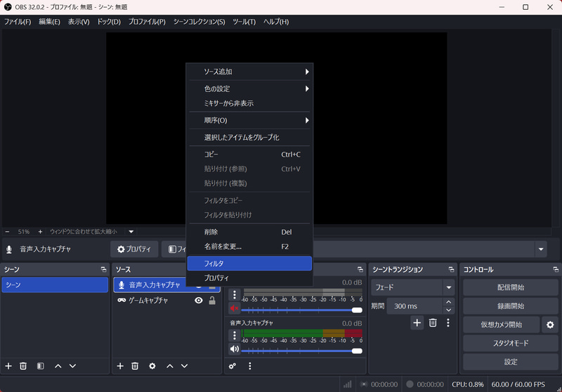Add a source with plus icon
The height and width of the screenshot is (392, 562).
[120, 366]
